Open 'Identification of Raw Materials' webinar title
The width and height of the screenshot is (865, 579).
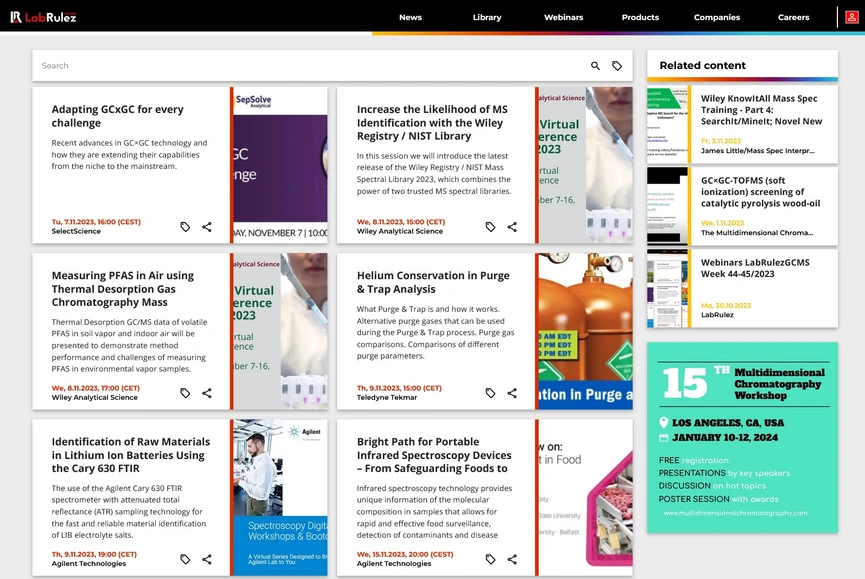[131, 455]
